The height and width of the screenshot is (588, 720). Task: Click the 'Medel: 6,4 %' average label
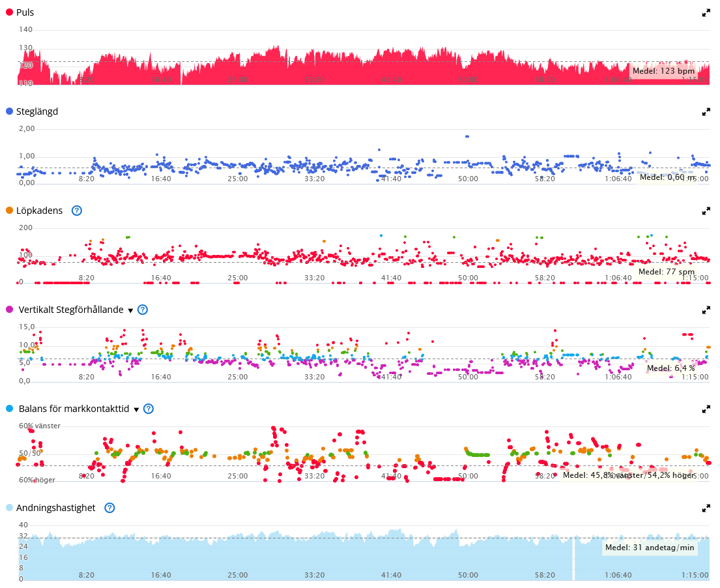[x=671, y=368]
